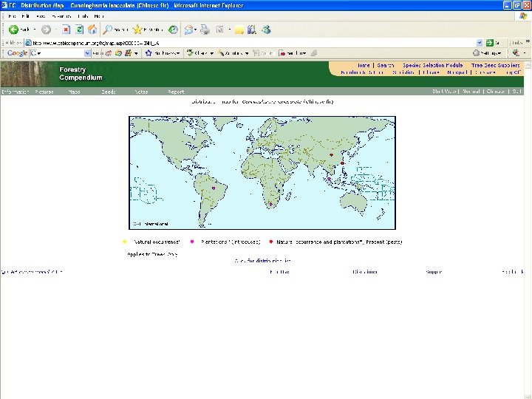Open the Edit menu

(25, 16)
